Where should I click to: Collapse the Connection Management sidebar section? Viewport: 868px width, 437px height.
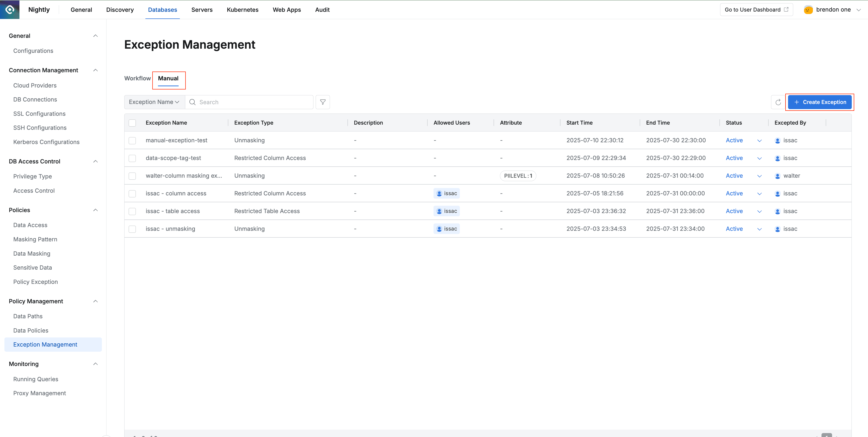(95, 70)
